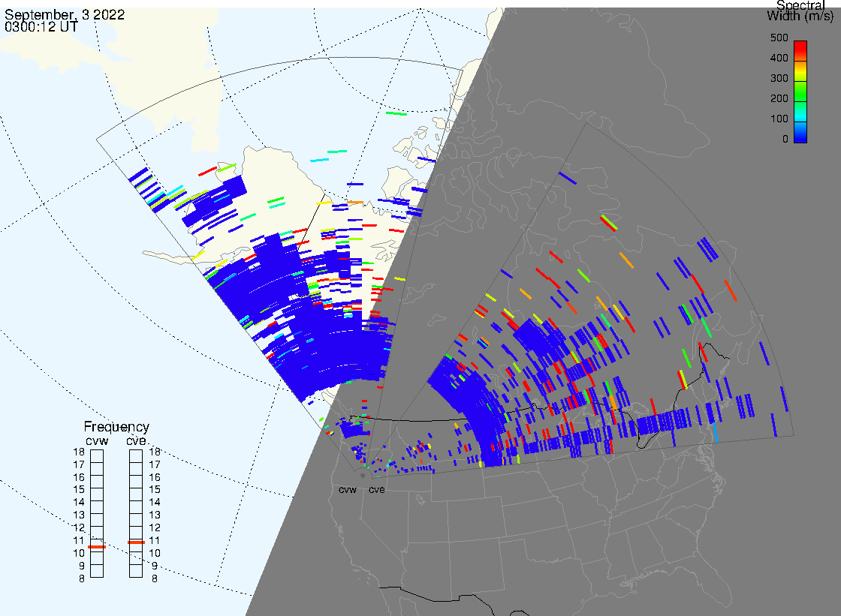Click the radar site dot above cvw label

pyautogui.click(x=363, y=476)
